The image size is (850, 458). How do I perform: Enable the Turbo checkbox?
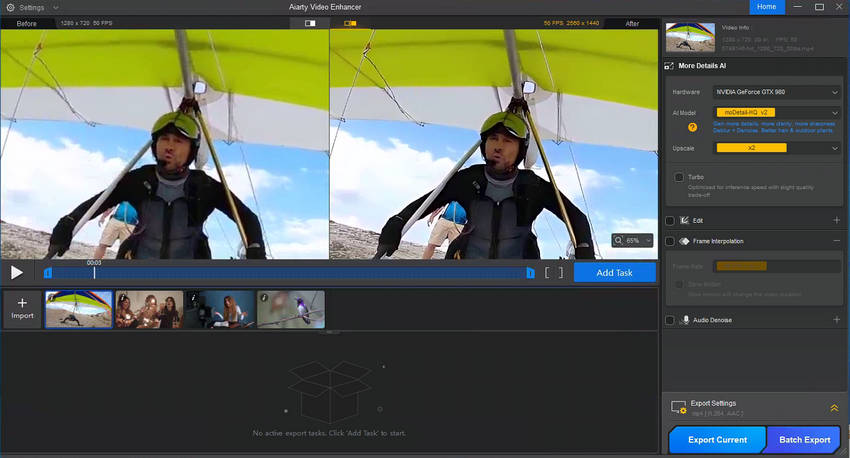678,177
